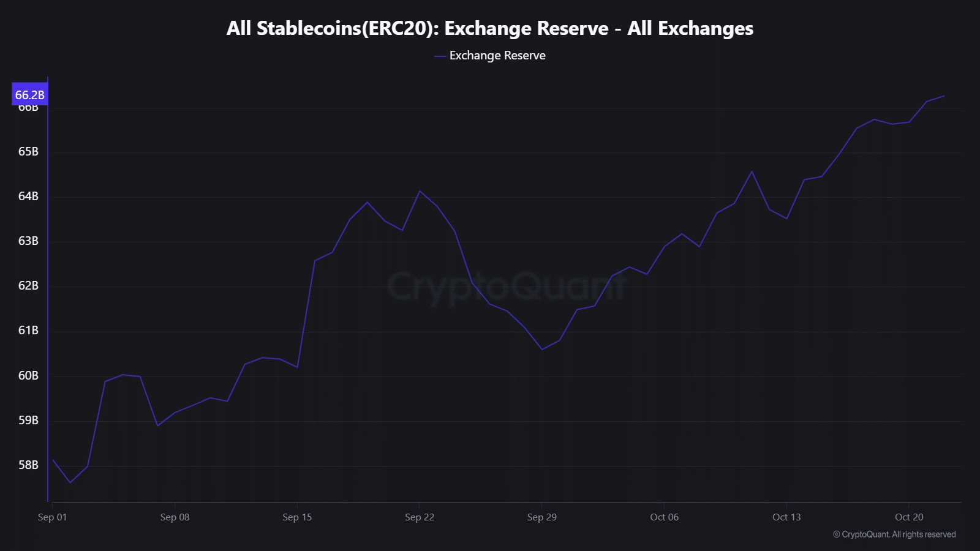Screen dimensions: 980x551
Task: Select the Sep 08 date marker
Action: [175, 517]
